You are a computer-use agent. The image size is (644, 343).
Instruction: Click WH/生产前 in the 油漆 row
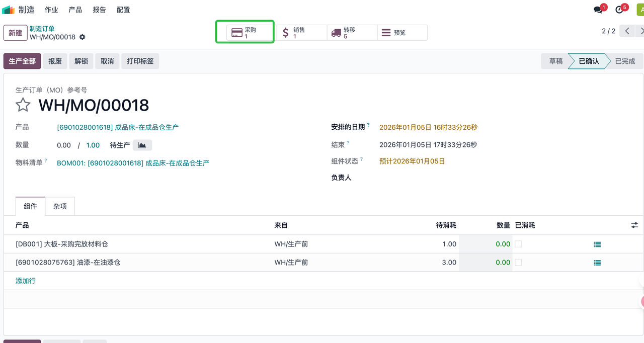(x=291, y=263)
